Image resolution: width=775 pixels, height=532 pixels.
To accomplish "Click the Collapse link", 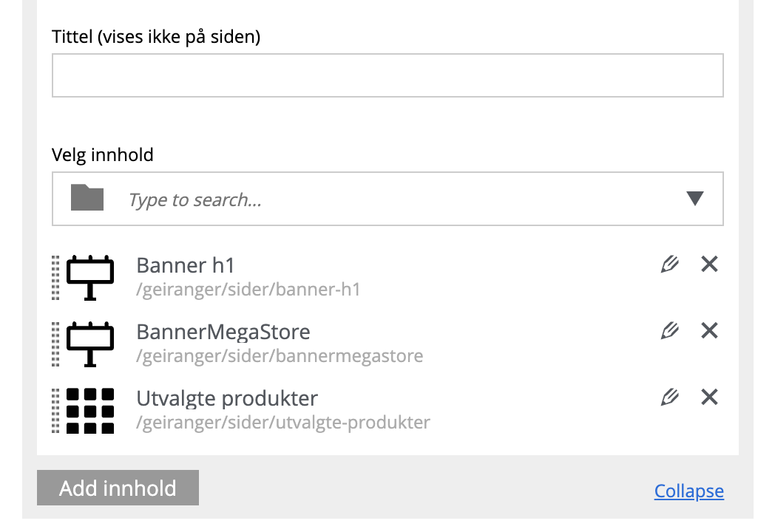I will pyautogui.click(x=688, y=491).
